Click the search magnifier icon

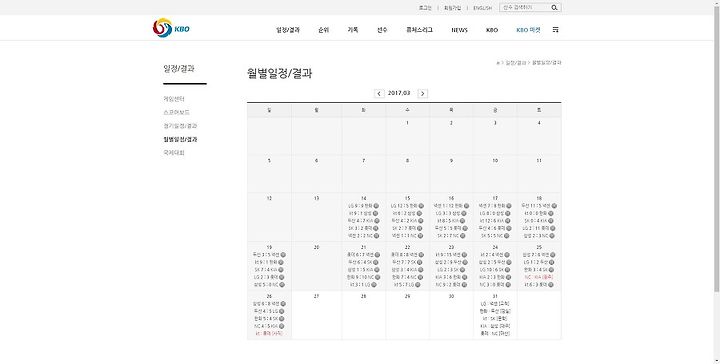(x=554, y=7)
